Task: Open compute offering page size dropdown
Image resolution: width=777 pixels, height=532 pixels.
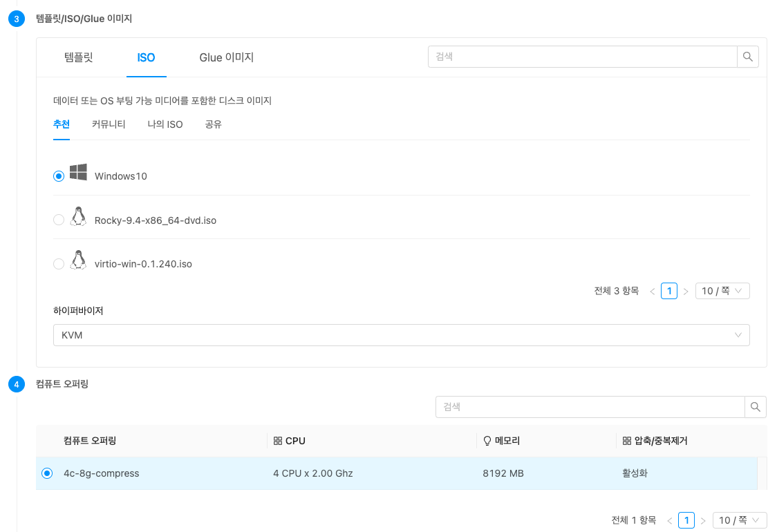Action: [x=740, y=520]
